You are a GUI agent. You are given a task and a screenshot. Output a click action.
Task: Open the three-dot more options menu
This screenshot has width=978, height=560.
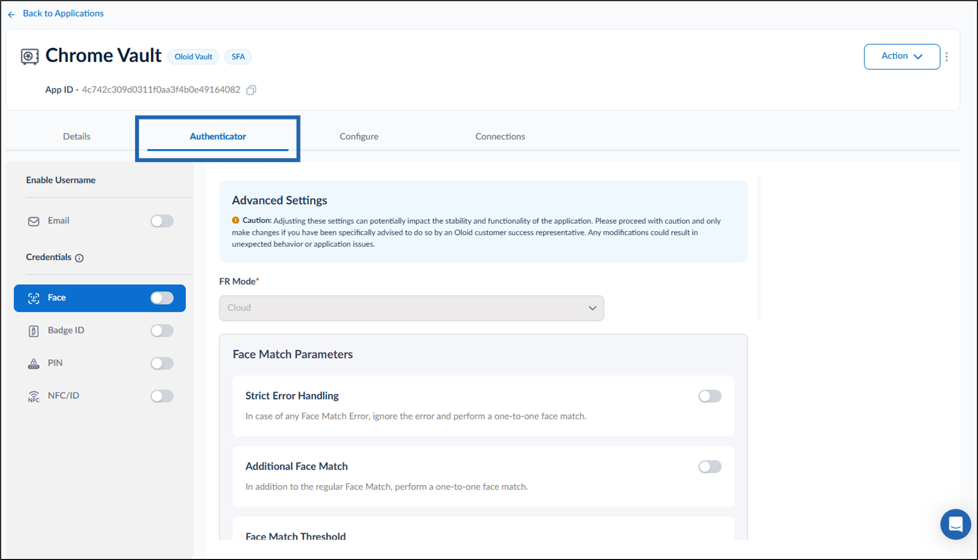pos(947,57)
